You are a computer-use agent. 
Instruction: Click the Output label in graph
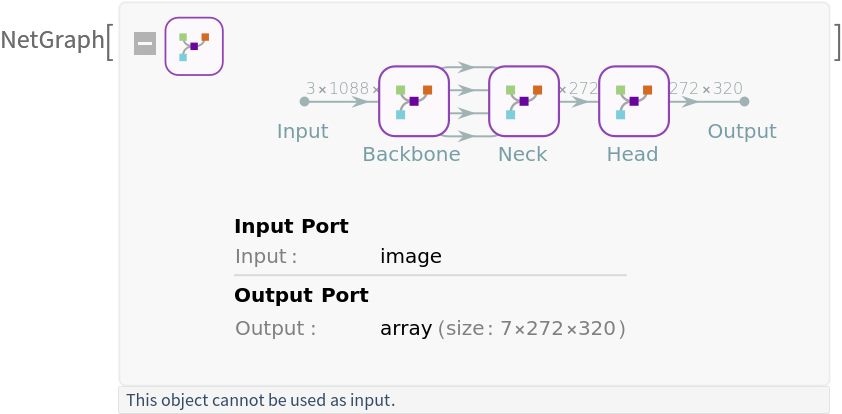(742, 131)
